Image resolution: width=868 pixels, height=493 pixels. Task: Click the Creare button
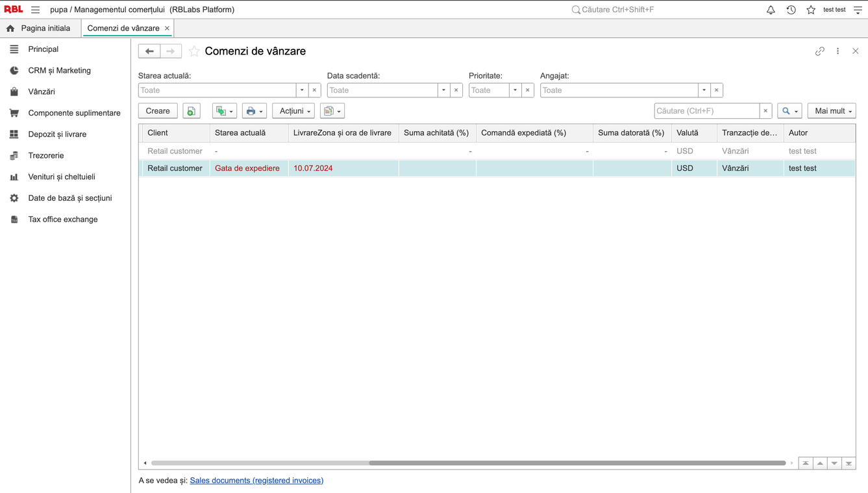158,111
